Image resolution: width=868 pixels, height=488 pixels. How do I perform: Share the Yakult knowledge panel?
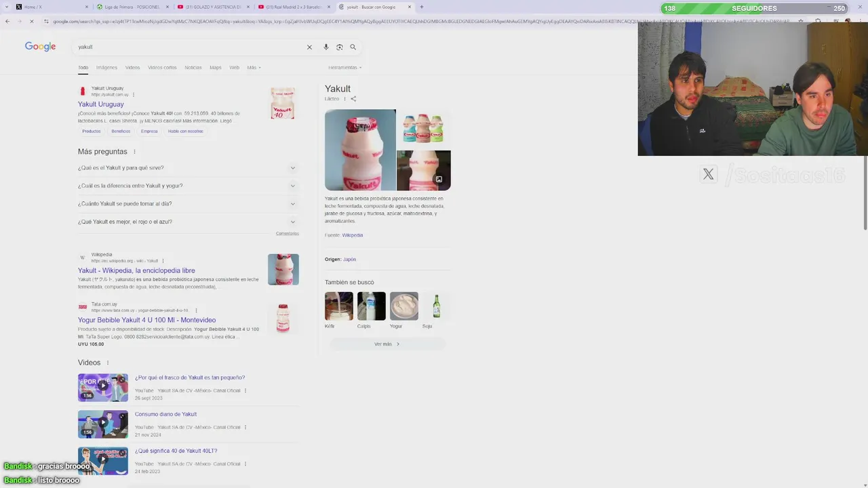click(x=353, y=99)
